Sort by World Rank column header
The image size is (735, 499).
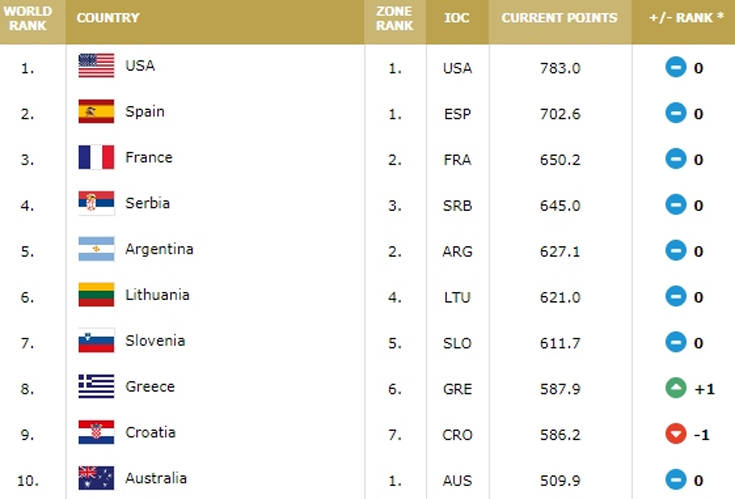(29, 18)
